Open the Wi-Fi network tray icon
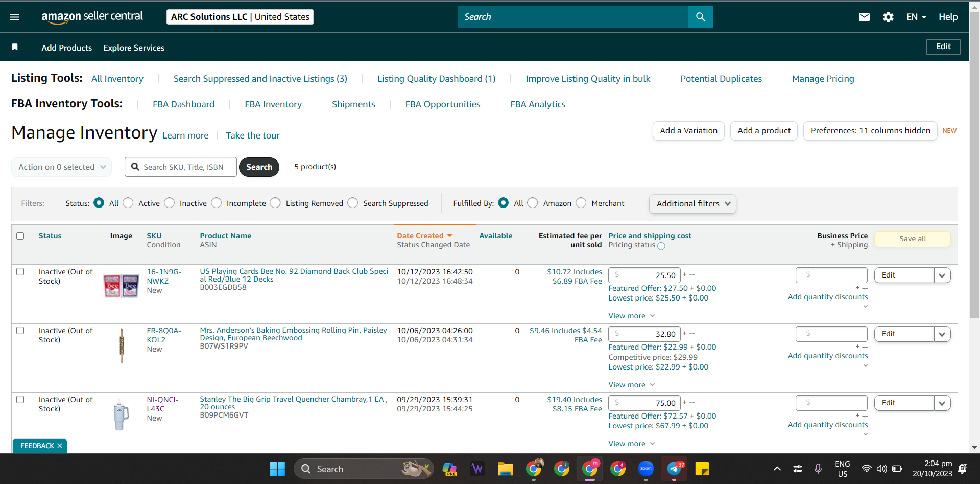This screenshot has width=980, height=484. click(866, 469)
